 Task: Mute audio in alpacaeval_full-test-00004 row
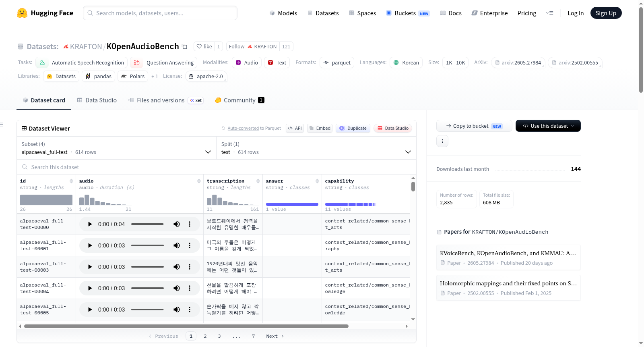[x=177, y=288]
